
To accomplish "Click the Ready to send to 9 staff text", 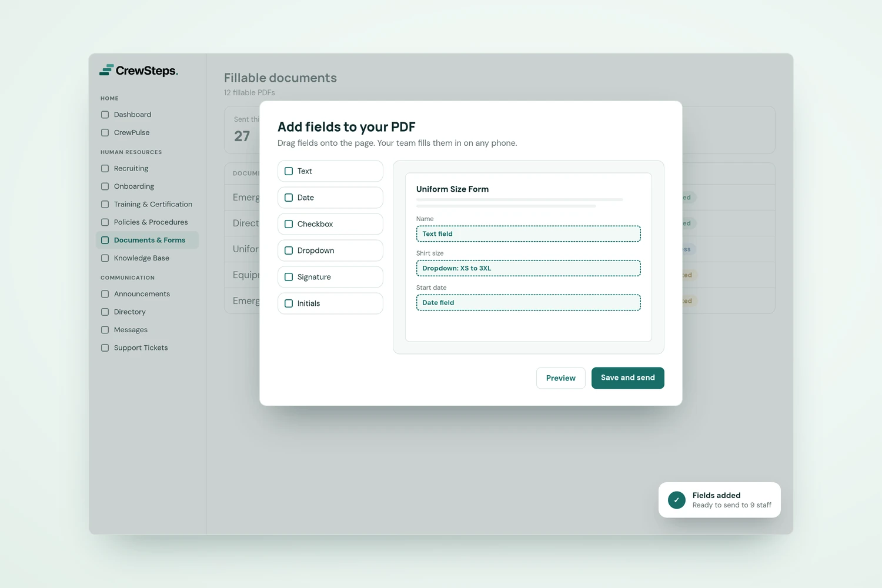I will 732,505.
